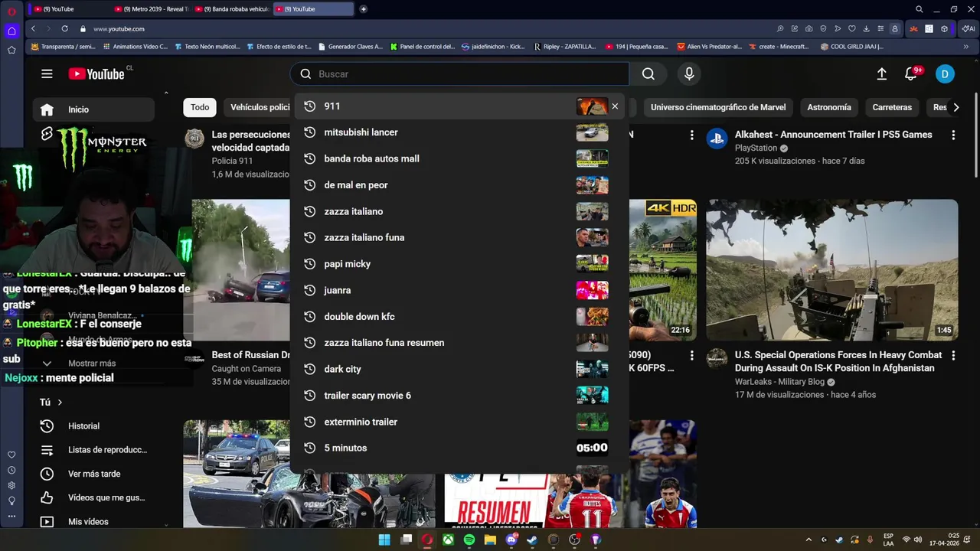This screenshot has height=551, width=980.
Task: Select the 'exterminio trailer' suggestion
Action: [x=459, y=422]
